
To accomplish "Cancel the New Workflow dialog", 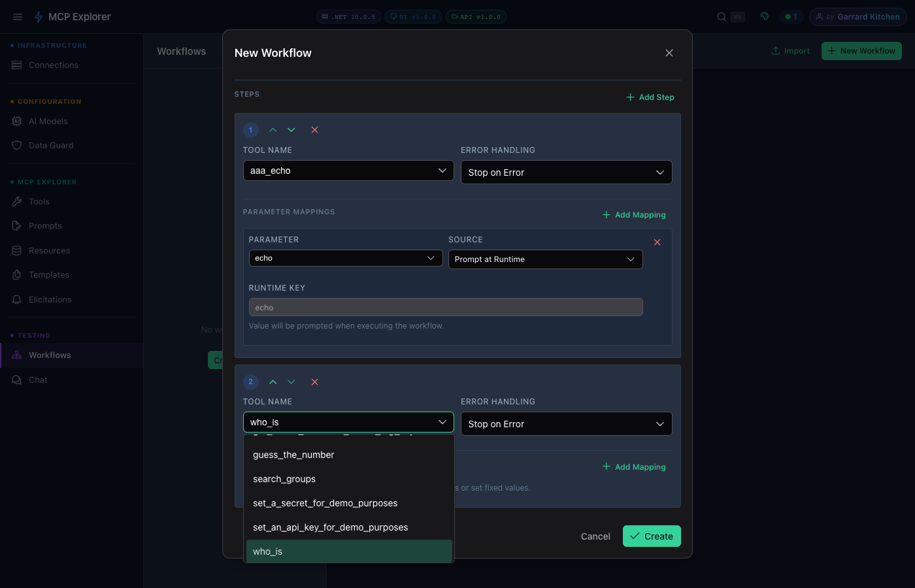I will click(x=595, y=536).
